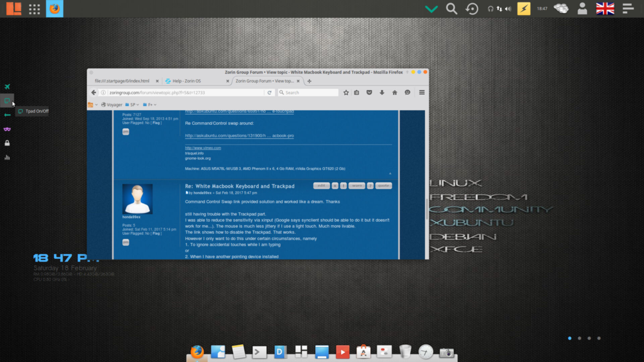
Task: Click the padlock icon in left panel
Action: coord(7,143)
